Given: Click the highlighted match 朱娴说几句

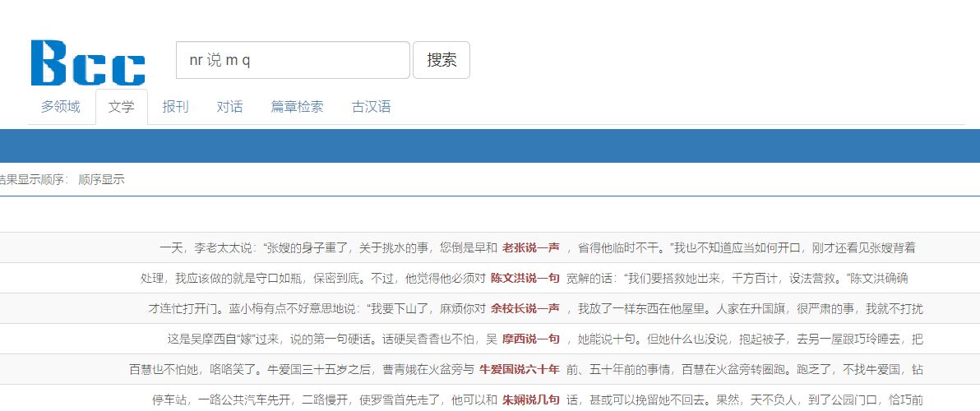Looking at the screenshot, I should click(x=531, y=399).
